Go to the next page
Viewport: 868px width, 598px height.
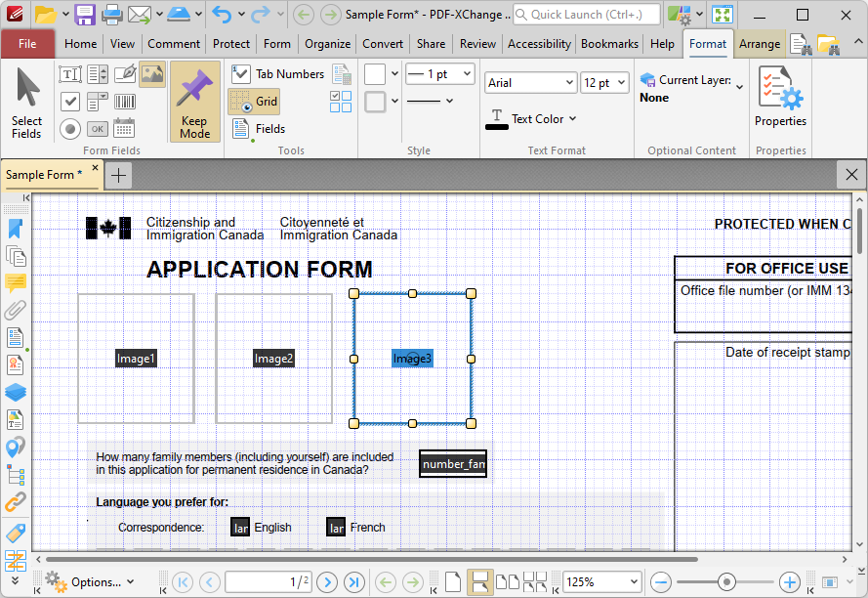tap(327, 582)
